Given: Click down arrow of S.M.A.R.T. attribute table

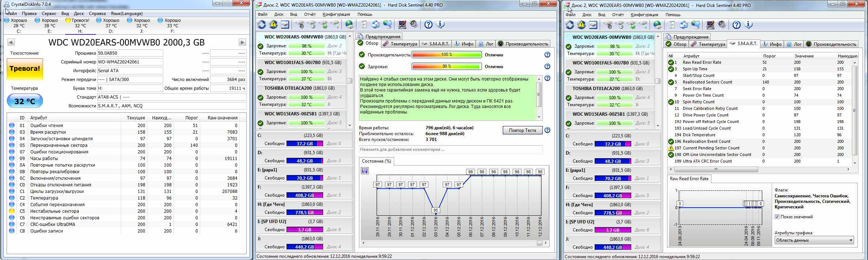Looking at the screenshot, I should click(x=855, y=163).
